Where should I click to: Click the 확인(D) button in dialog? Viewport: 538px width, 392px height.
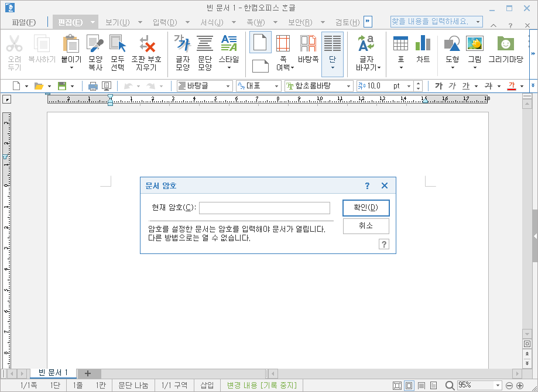pos(366,208)
